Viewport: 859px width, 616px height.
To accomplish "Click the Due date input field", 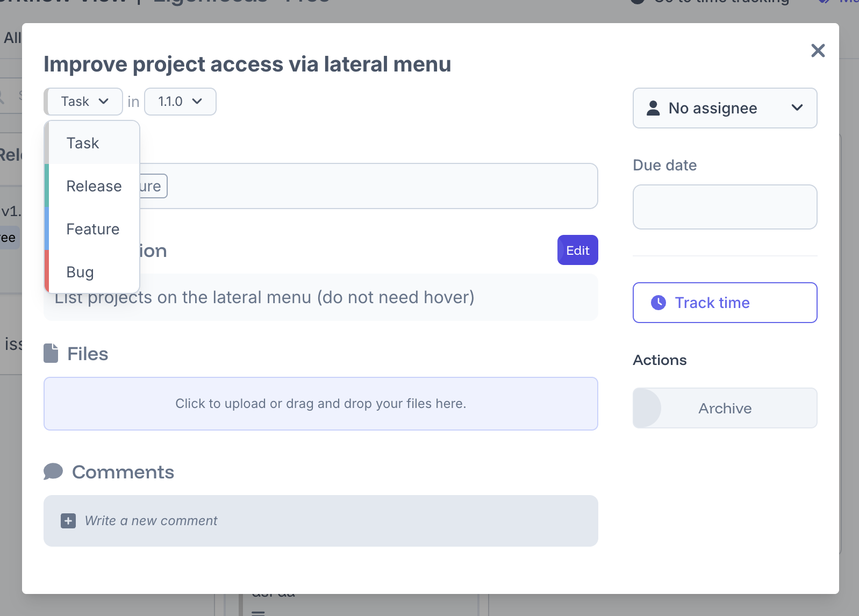I will click(725, 207).
